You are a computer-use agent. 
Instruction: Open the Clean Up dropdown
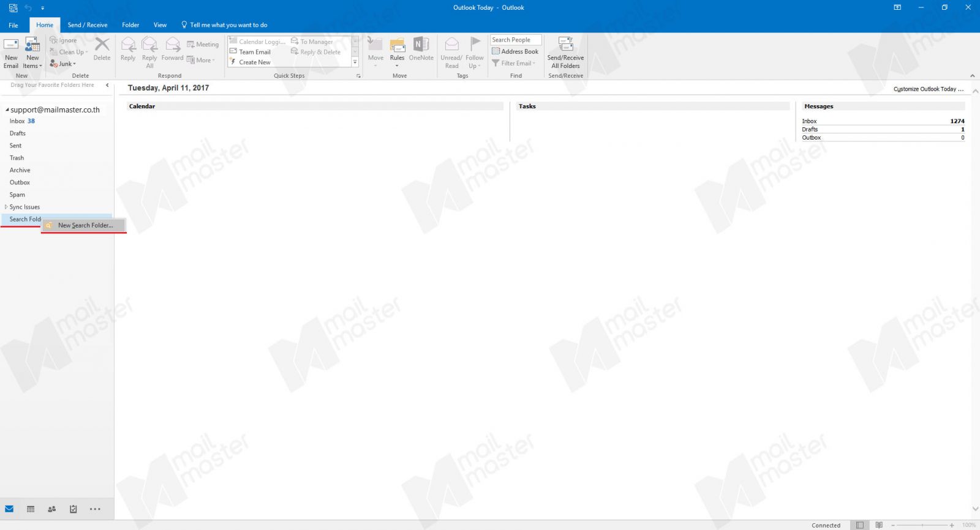tap(69, 52)
